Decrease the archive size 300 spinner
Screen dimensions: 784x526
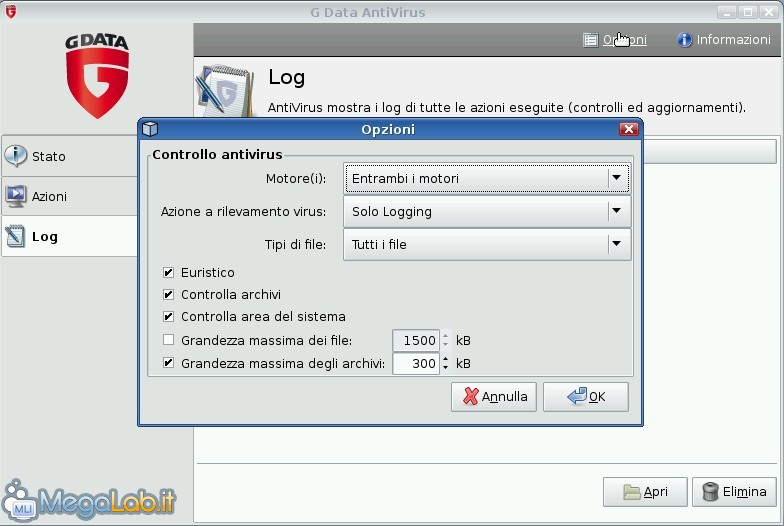(x=446, y=368)
